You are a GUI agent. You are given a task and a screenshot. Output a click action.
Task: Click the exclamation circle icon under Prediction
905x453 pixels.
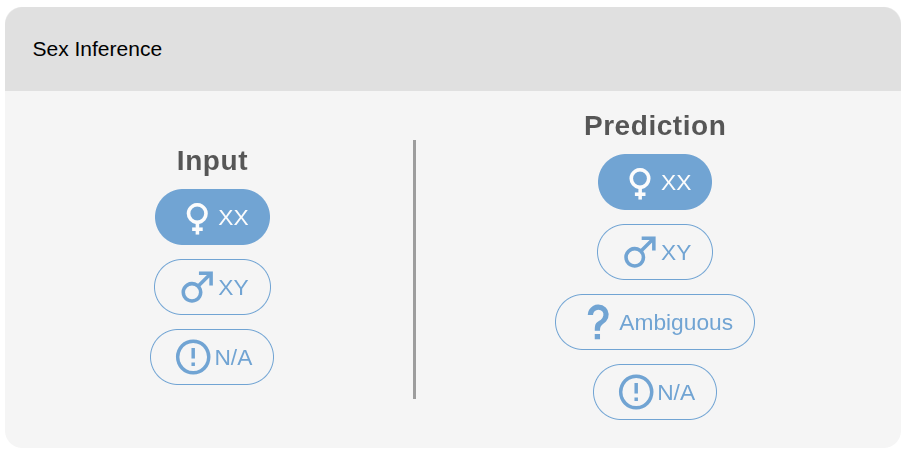pos(636,392)
